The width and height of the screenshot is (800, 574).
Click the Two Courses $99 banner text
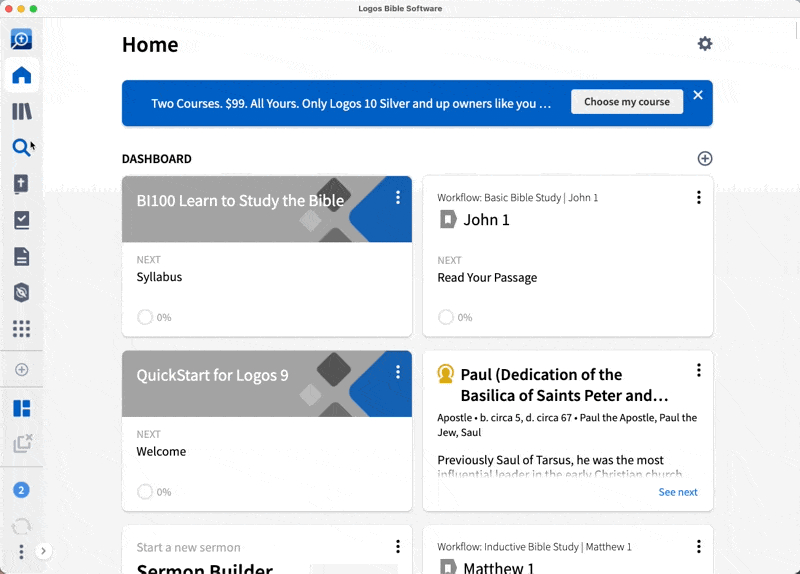click(351, 104)
